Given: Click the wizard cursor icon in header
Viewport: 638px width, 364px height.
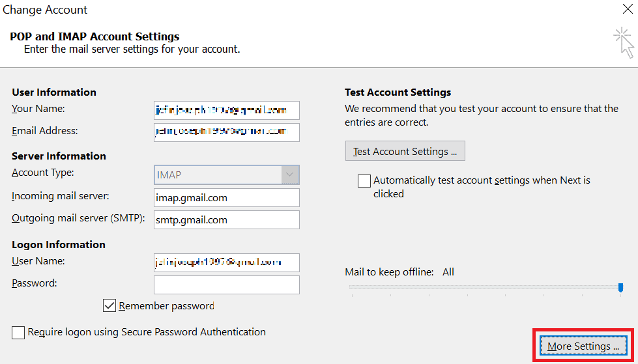Looking at the screenshot, I should [x=624, y=42].
